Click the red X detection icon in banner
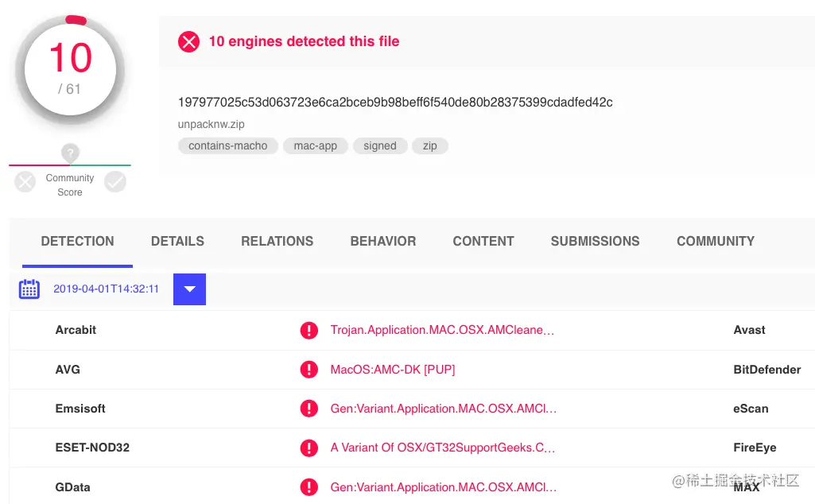The height and width of the screenshot is (504, 815). (x=188, y=41)
